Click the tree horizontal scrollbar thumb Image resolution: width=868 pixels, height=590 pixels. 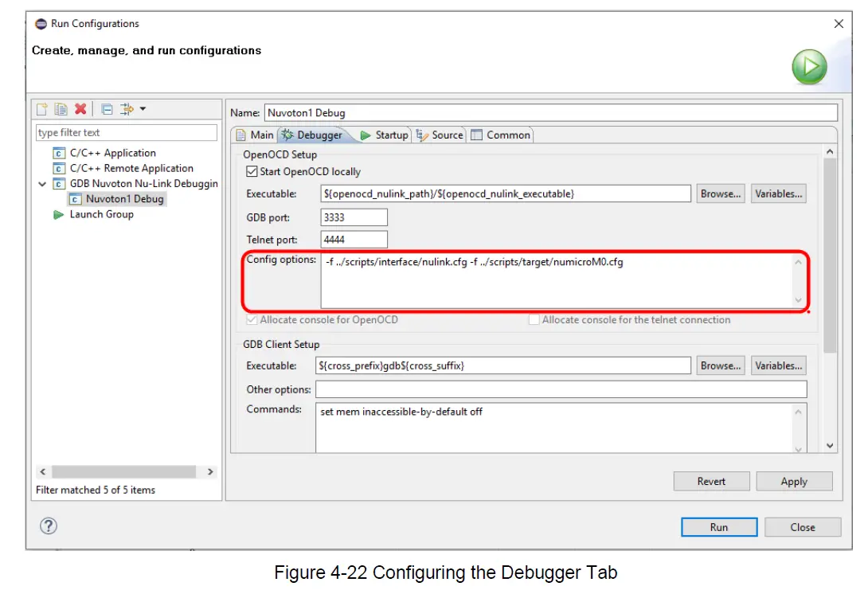[124, 471]
